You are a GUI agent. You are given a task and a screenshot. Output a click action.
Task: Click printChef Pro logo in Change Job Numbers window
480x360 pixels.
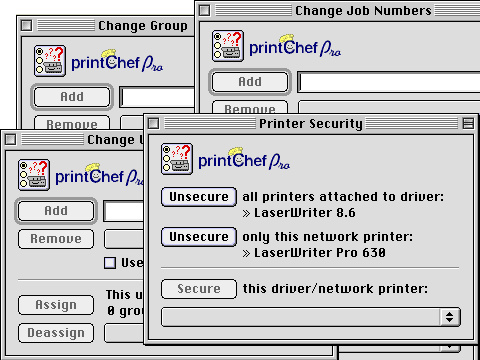click(295, 46)
